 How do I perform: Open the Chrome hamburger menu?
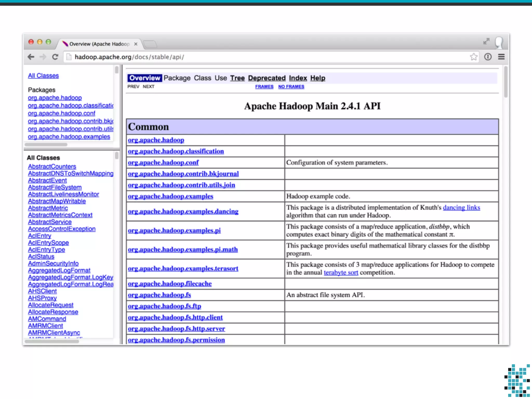pos(501,57)
